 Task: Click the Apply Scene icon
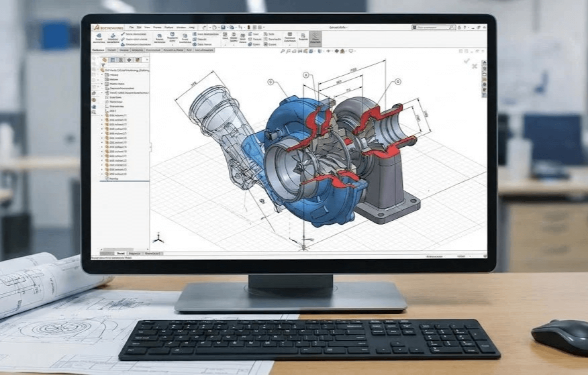pyautogui.click(x=342, y=52)
